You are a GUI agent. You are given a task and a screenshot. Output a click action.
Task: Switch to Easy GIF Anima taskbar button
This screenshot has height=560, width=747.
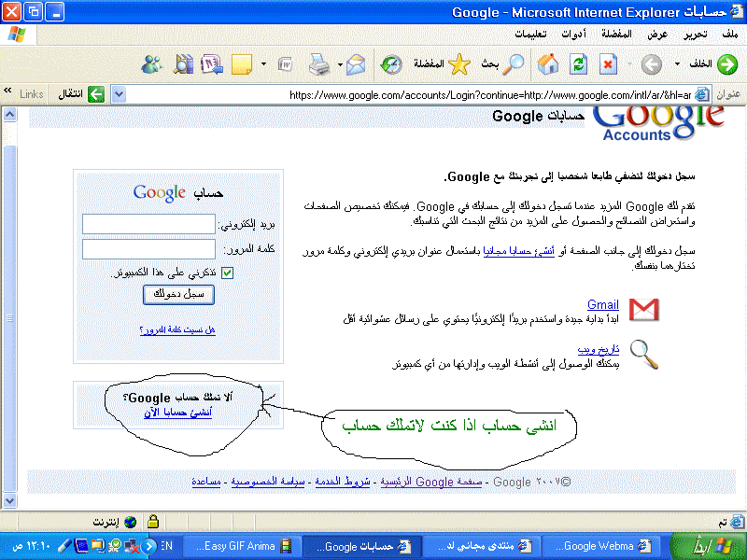(243, 546)
